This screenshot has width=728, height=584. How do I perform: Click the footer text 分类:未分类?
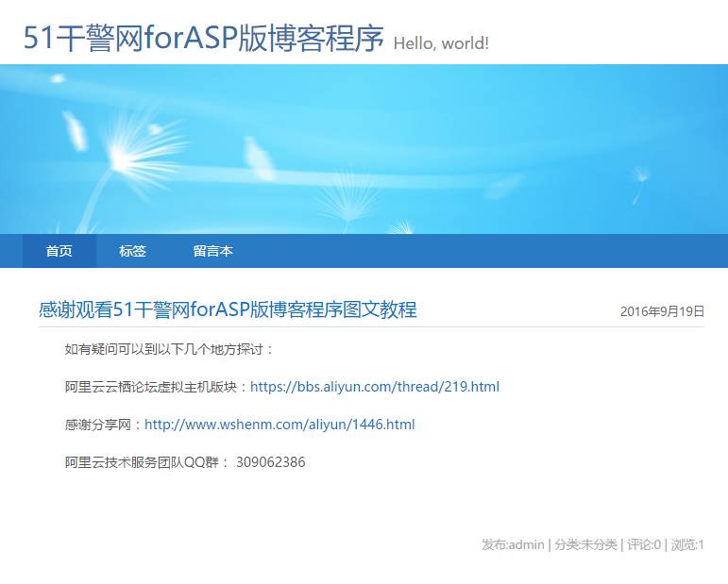click(x=585, y=544)
